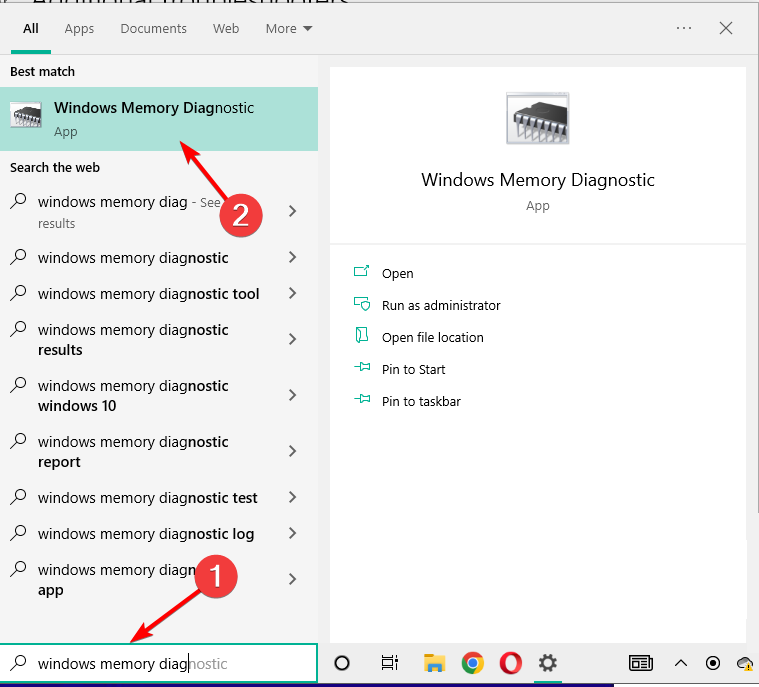759x687 pixels.
Task: Click the large memory chip icon in preview pane
Action: coord(537,118)
